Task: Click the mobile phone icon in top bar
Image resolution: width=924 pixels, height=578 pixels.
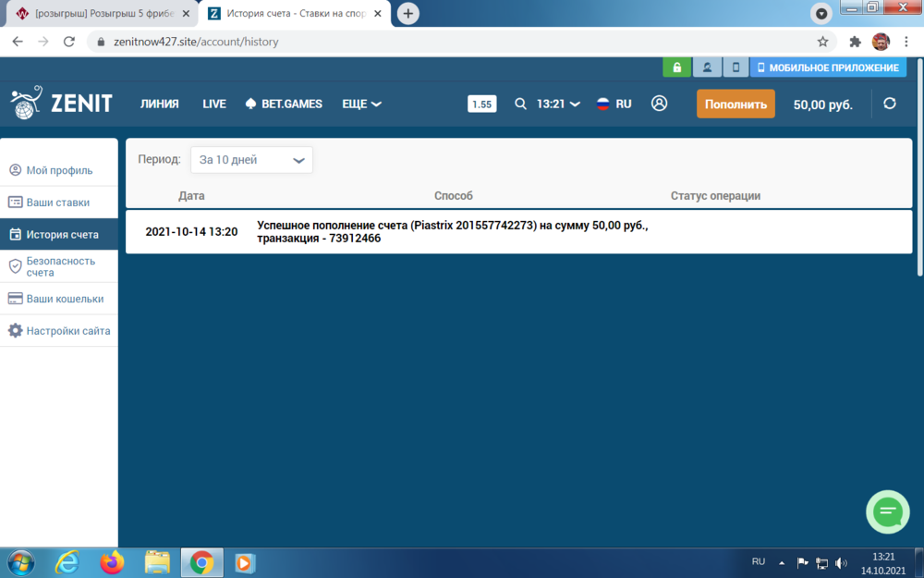Action: [x=735, y=68]
